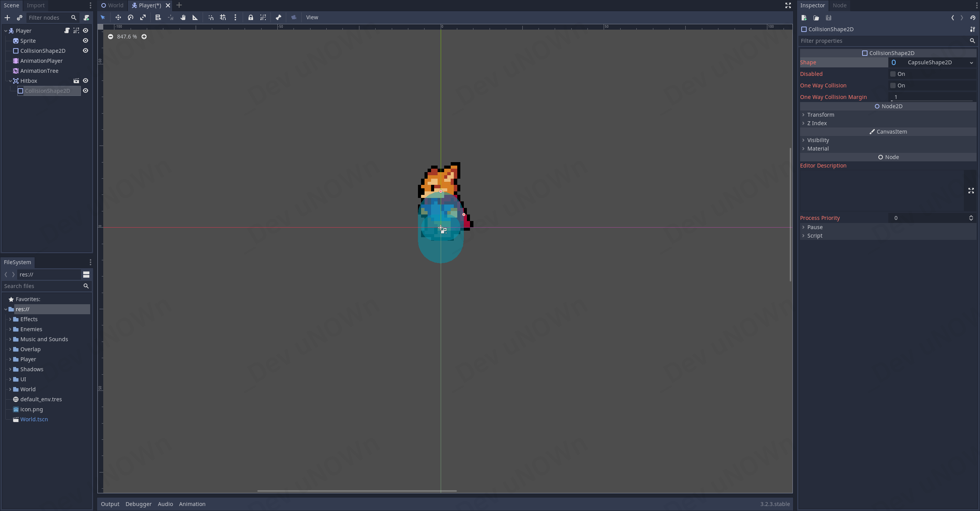Activate the Pan Mode hand tool
Screen dimensions: 980x511
183,17
